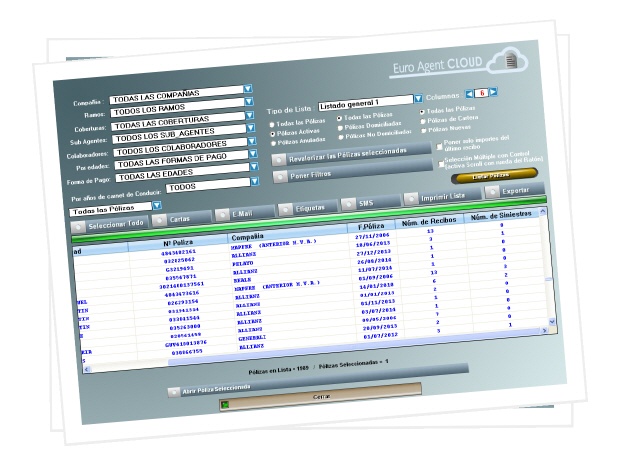Click Revalorizar las Pólizas seleccionadas button
This screenshot has width=620, height=465.
pos(352,154)
